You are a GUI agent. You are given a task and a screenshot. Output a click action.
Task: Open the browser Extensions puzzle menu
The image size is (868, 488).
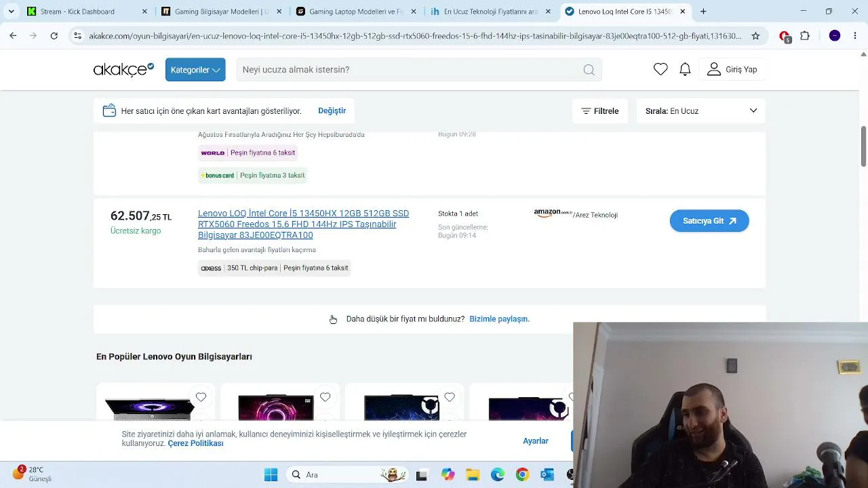(x=805, y=36)
